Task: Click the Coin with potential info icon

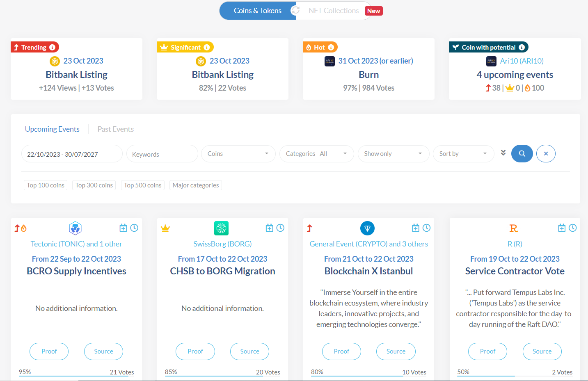Action: [522, 47]
